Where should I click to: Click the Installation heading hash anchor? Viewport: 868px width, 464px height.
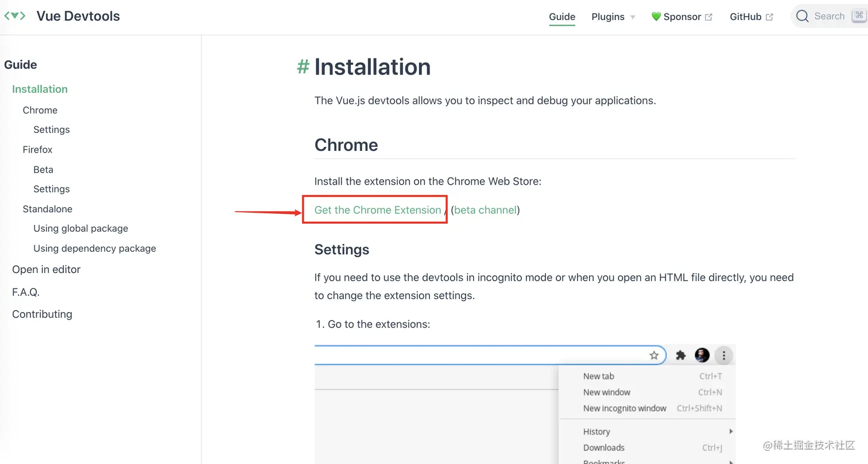point(303,67)
